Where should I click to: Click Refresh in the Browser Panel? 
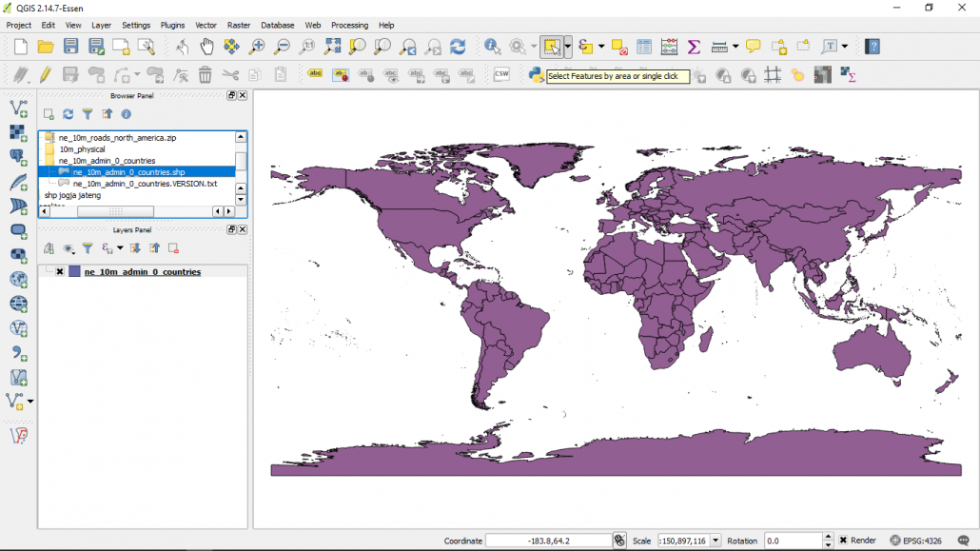tap(68, 113)
